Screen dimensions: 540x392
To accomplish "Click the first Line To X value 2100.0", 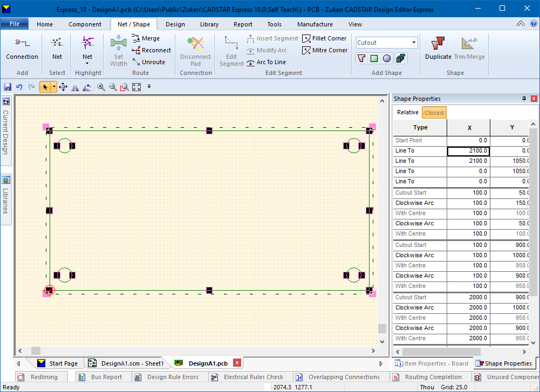I will pyautogui.click(x=468, y=151).
